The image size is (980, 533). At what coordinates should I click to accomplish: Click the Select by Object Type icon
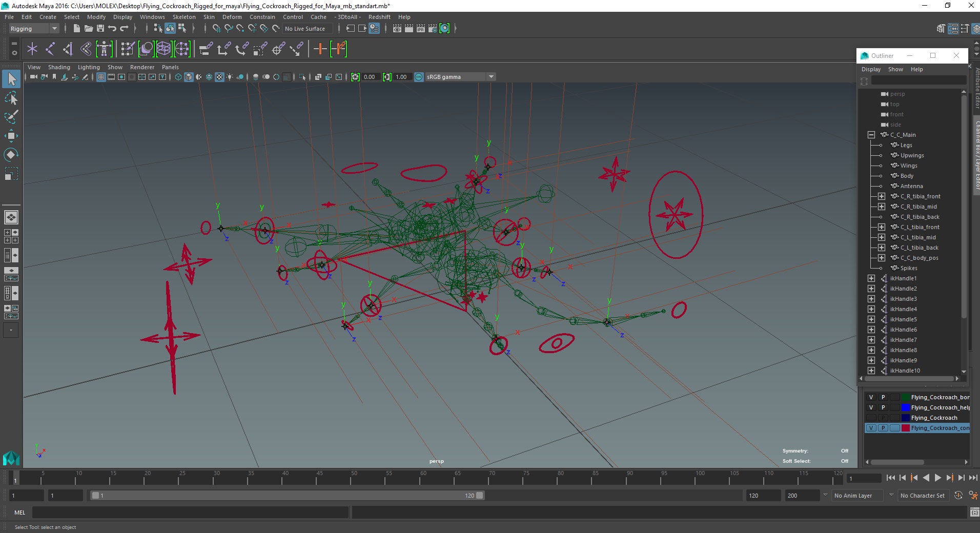pos(170,29)
